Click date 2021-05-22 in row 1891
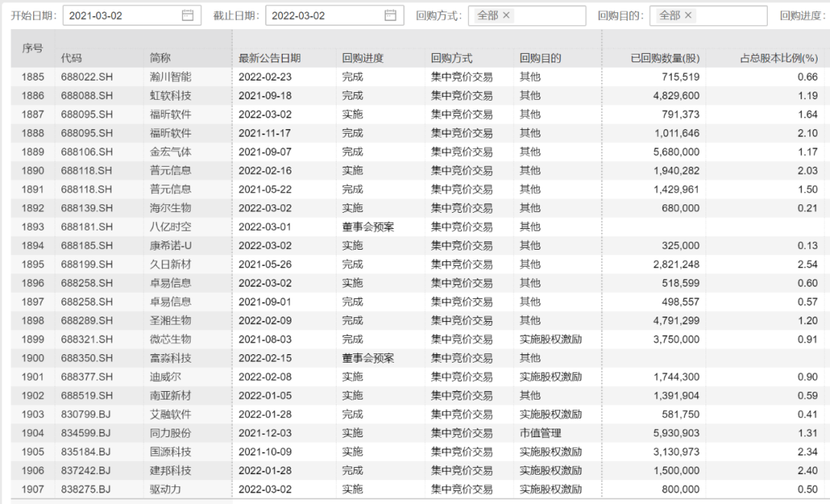The height and width of the screenshot is (504, 830). 264,190
